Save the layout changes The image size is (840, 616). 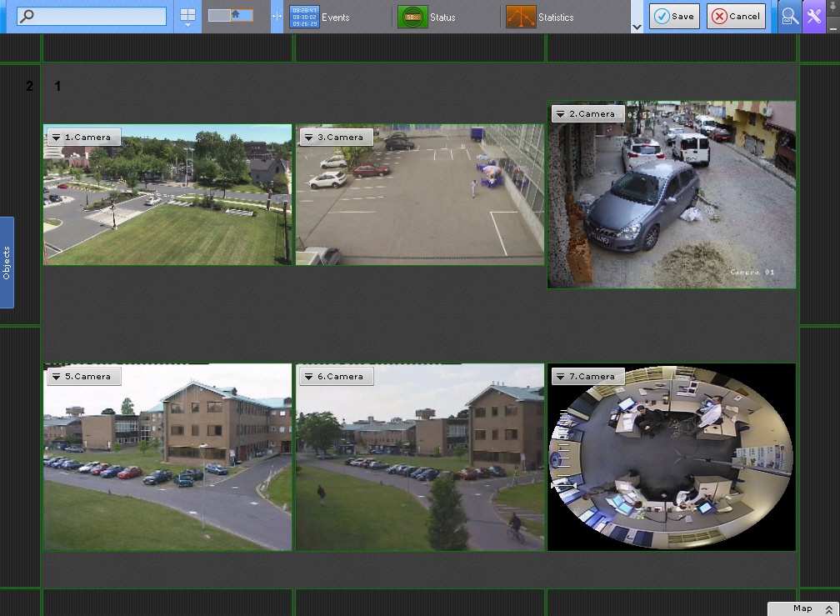point(674,17)
